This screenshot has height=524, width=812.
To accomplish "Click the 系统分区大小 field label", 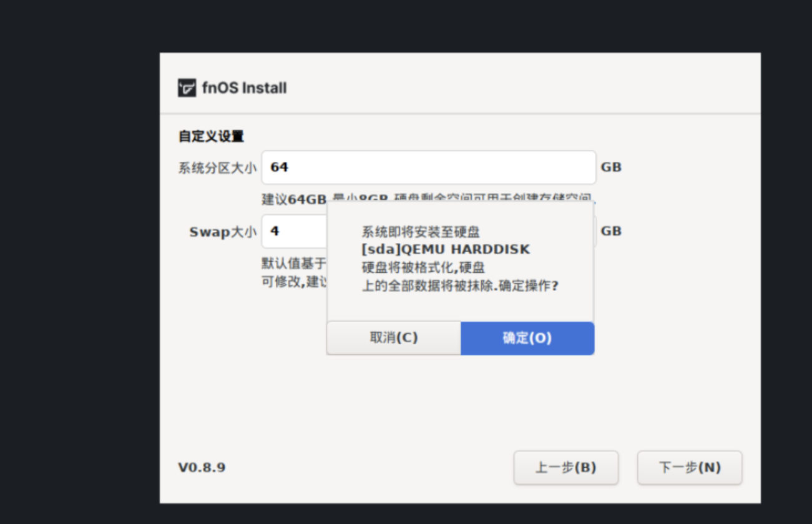I will (217, 168).
